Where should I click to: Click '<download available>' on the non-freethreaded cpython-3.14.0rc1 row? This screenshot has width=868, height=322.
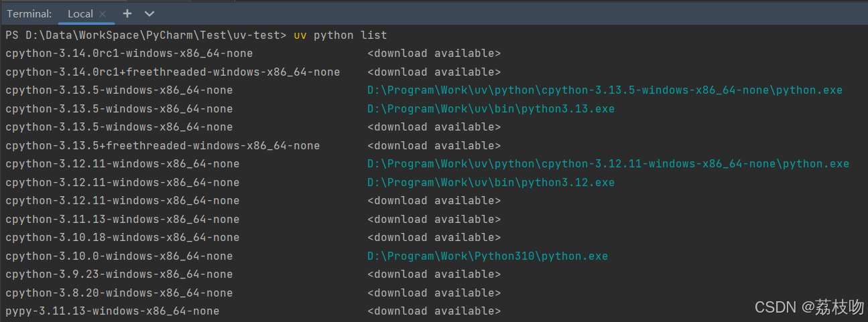(434, 54)
